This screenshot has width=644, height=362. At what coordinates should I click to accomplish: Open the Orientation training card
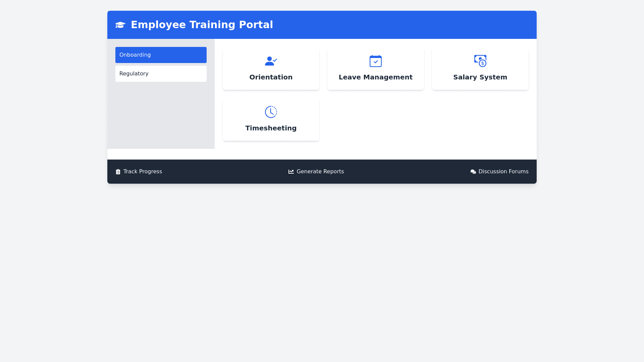(x=271, y=69)
